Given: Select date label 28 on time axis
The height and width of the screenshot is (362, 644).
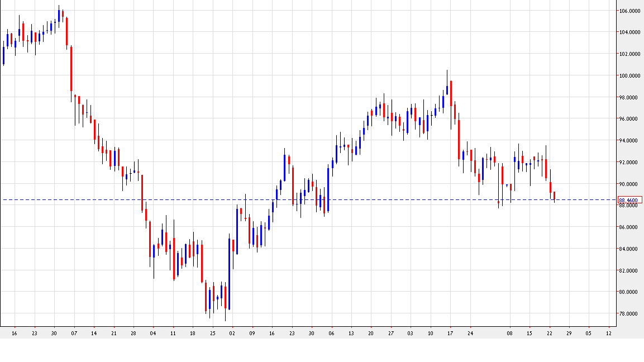Looking at the screenshot, I should pos(133,334).
